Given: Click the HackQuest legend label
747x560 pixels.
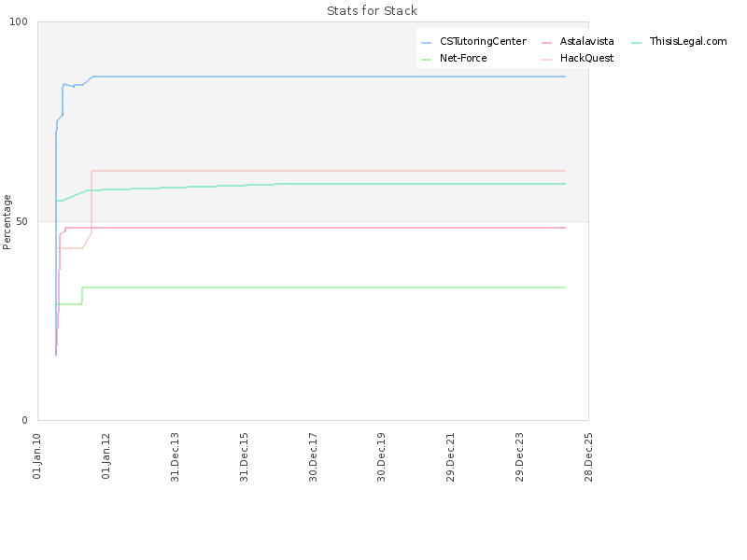Looking at the screenshot, I should click(x=586, y=58).
